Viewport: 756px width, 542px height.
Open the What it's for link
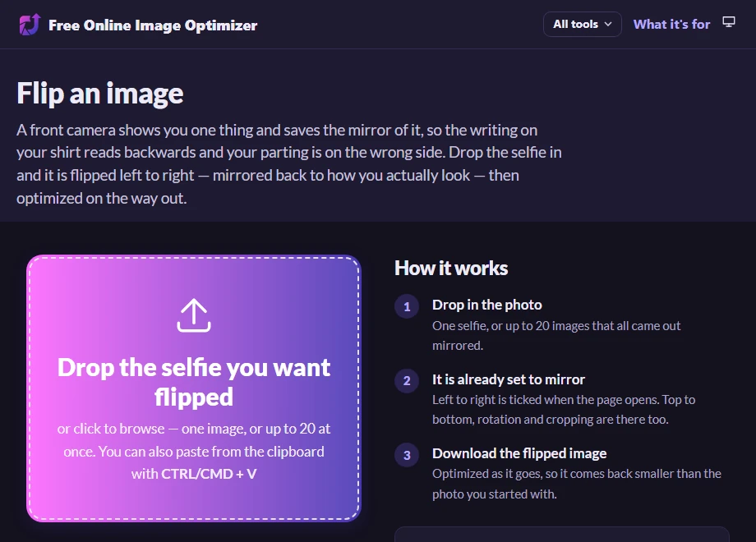(671, 24)
